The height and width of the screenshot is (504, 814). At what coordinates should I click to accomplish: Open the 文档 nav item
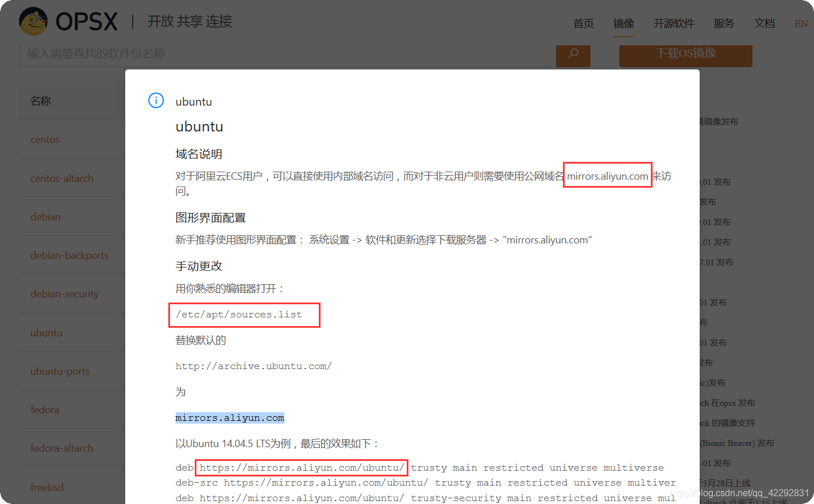(x=765, y=24)
